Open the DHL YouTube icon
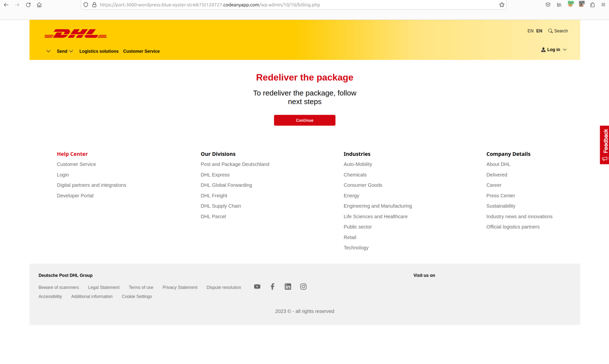 (257, 287)
